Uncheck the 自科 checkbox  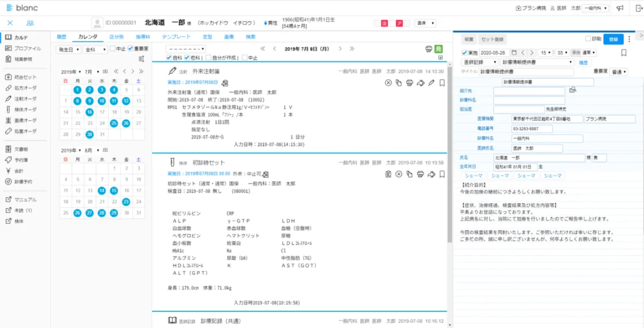[x=169, y=58]
